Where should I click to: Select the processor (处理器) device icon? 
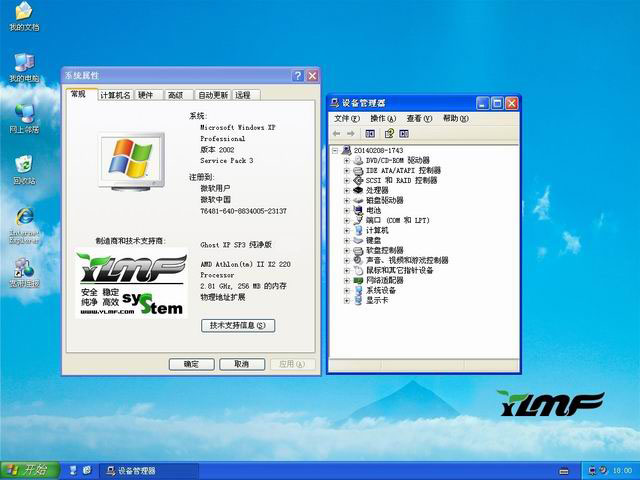point(358,190)
